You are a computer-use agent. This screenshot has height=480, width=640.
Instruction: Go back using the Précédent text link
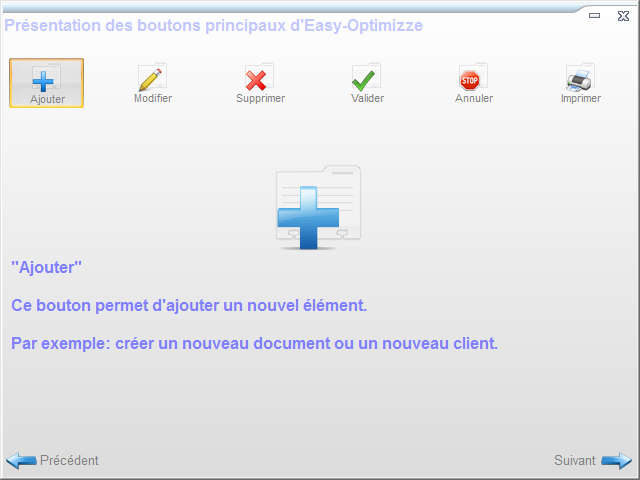click(69, 461)
